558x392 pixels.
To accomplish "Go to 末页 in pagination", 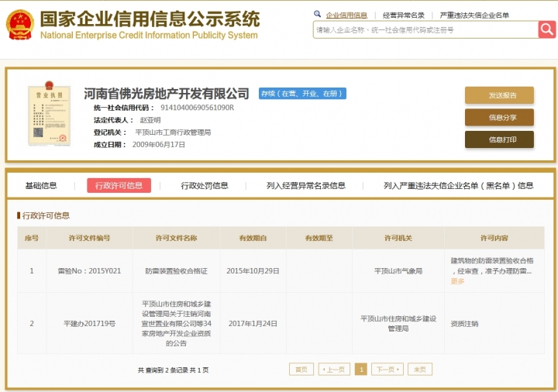I will coord(420,370).
